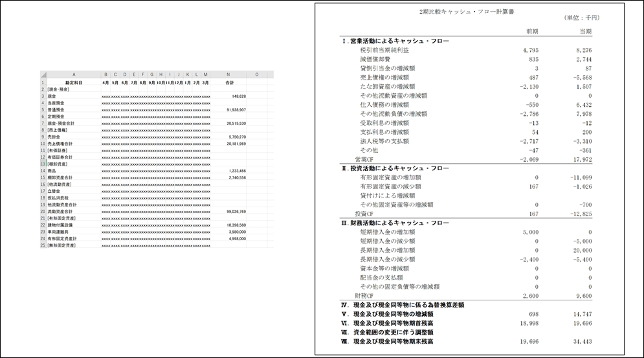Select the 棚卸資産合計 cell
This screenshot has height=358, width=644.
point(74,177)
